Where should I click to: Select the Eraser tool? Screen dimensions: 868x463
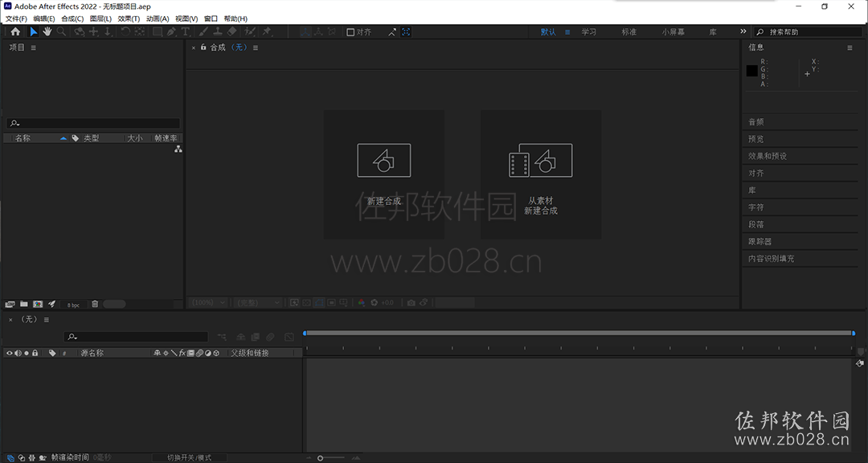232,31
